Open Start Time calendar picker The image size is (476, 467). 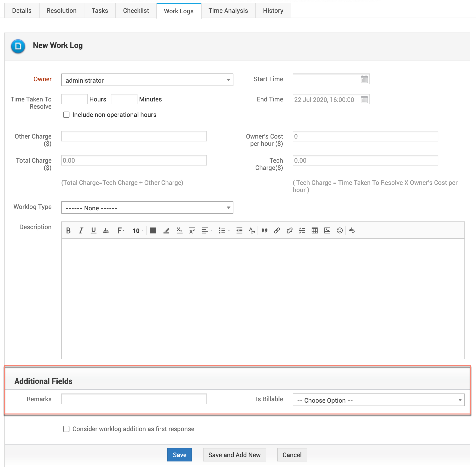364,79
